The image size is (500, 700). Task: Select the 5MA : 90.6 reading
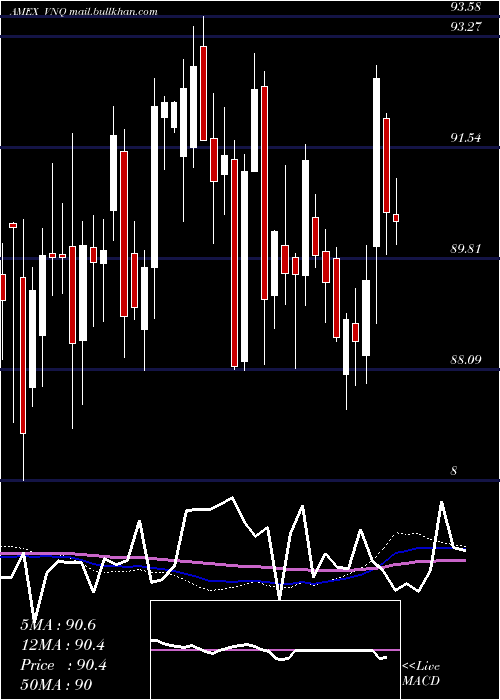pos(58,625)
